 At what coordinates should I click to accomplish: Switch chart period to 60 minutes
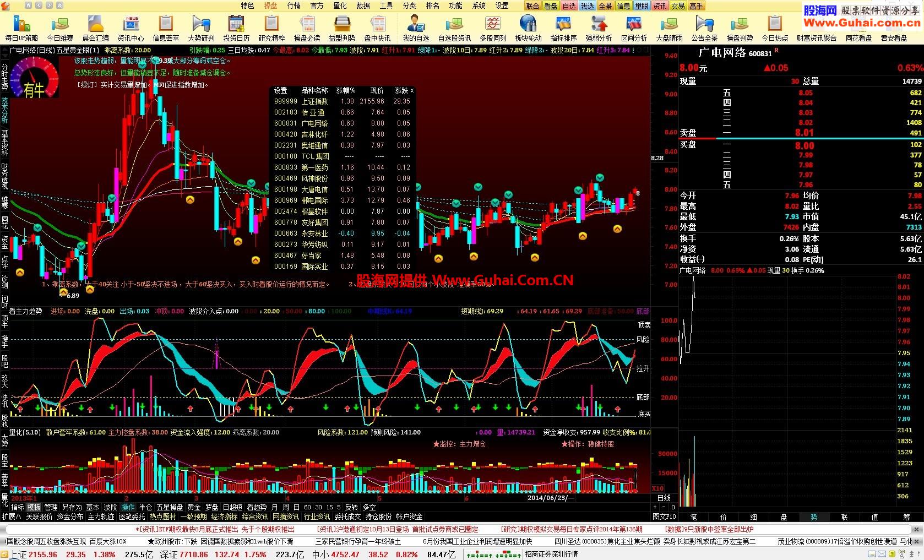307,507
